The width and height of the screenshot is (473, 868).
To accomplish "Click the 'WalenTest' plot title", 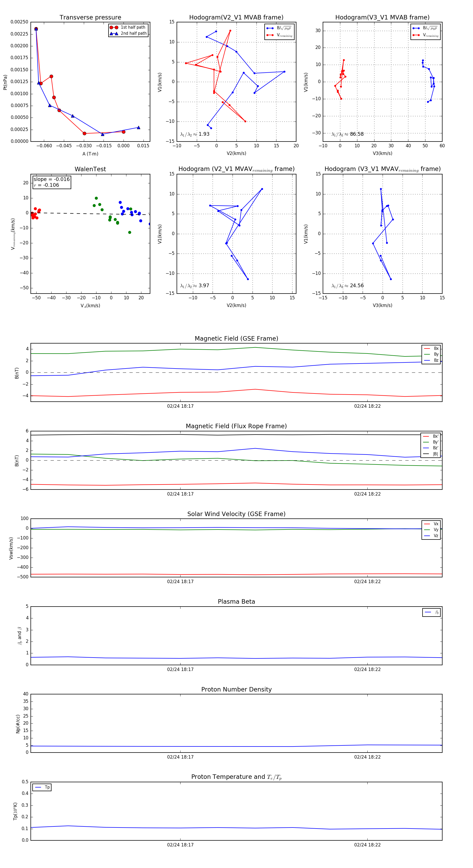I will click(x=90, y=169).
